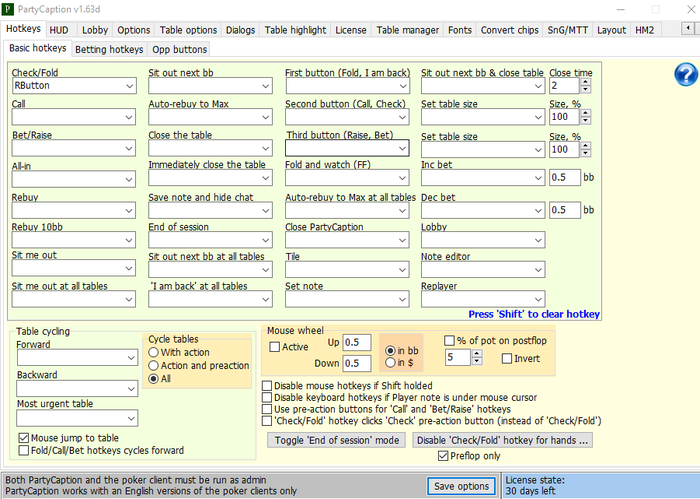Screen dimensions: 700x499
Task: Click Disable 'Check/Fold' hotkey for hands button
Action: pyautogui.click(x=503, y=440)
